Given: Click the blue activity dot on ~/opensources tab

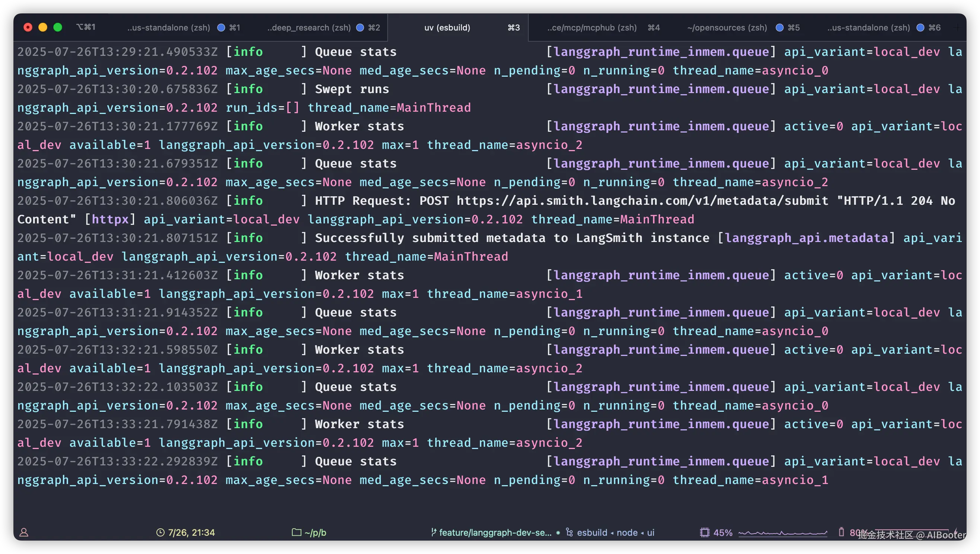Looking at the screenshot, I should 780,28.
